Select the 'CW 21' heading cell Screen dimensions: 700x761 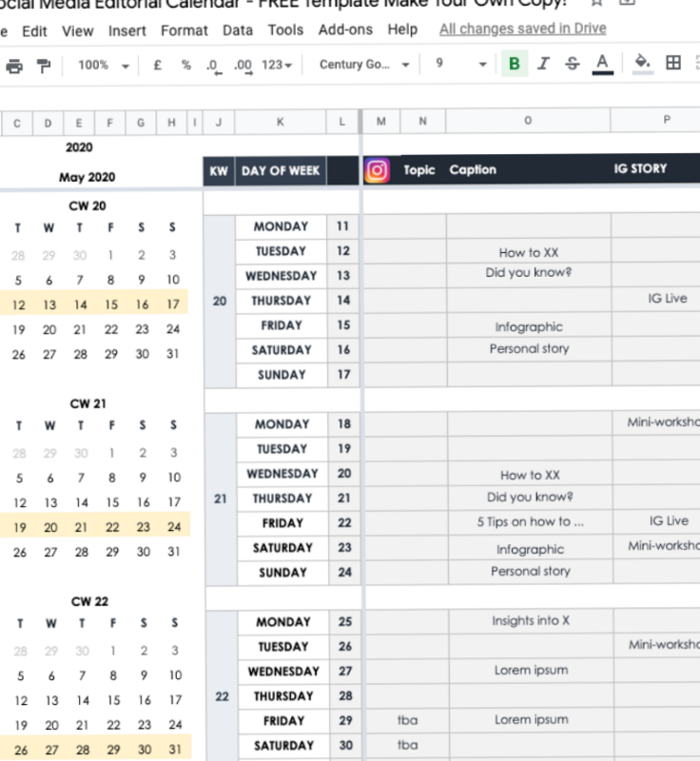pos(87,403)
